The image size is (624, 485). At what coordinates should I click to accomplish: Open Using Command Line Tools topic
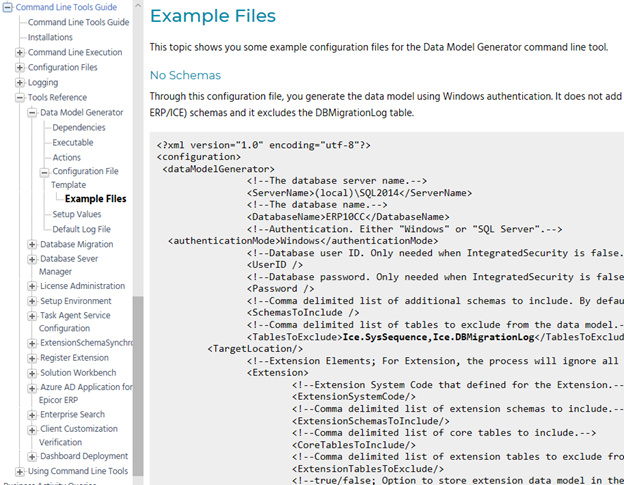(78, 471)
